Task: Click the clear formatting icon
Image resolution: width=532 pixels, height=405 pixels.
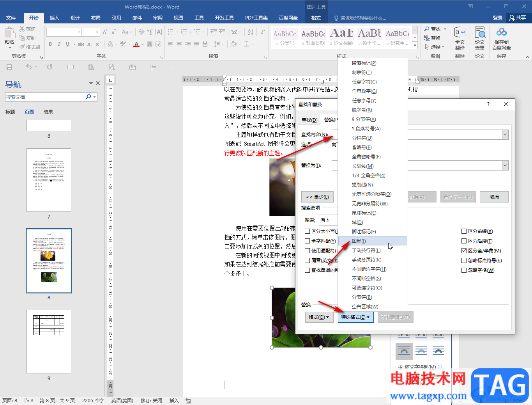Action: (141, 32)
